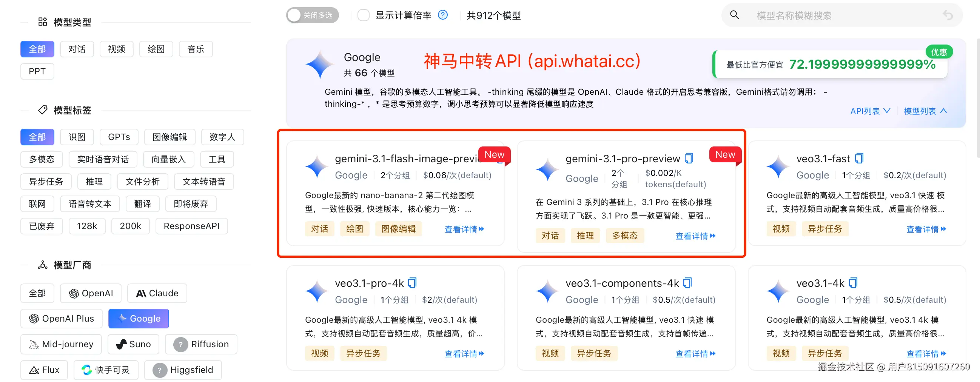Open 查看详情 for veo3.1-components-4k
The width and height of the screenshot is (980, 382).
coord(695,354)
